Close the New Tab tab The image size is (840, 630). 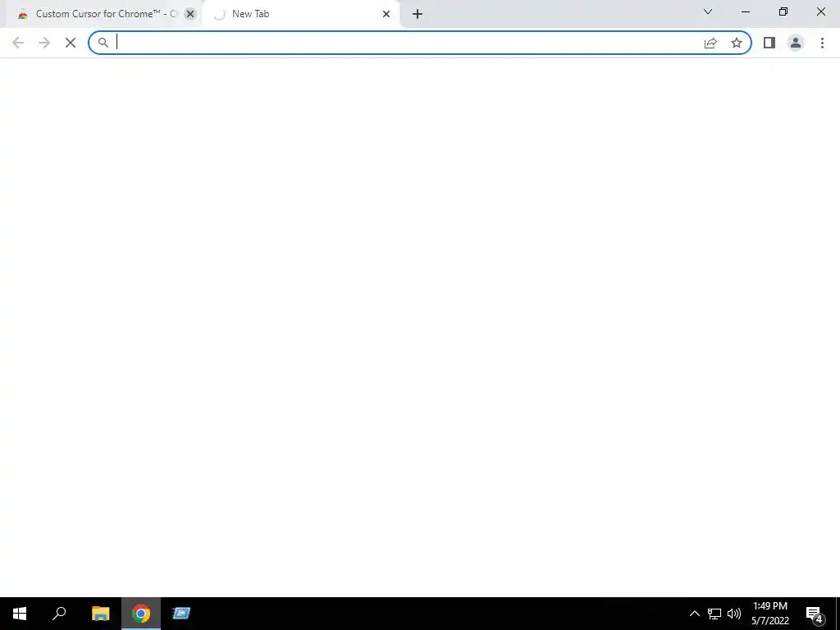click(386, 14)
